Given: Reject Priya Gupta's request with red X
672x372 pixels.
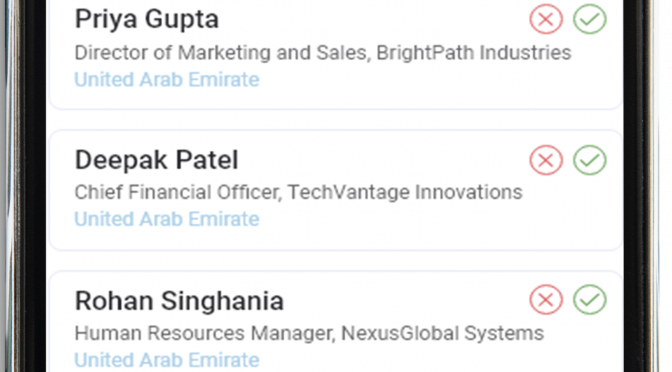Looking at the screenshot, I should [546, 19].
